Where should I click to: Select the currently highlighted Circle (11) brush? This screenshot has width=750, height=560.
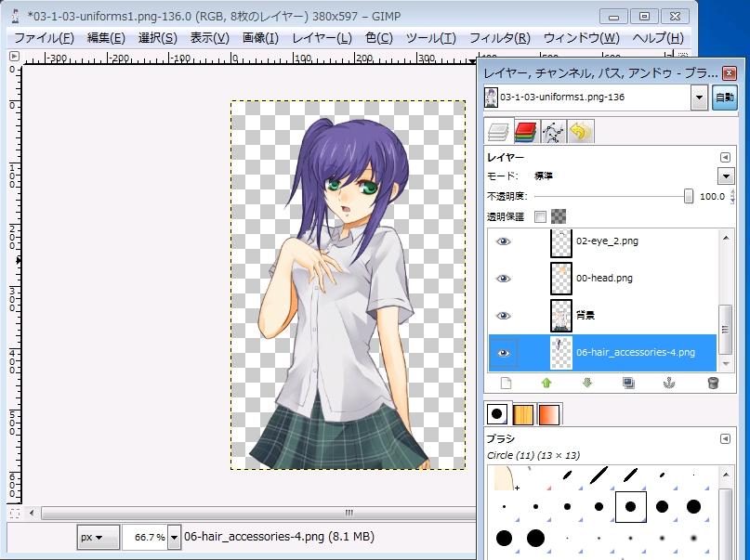tap(630, 506)
